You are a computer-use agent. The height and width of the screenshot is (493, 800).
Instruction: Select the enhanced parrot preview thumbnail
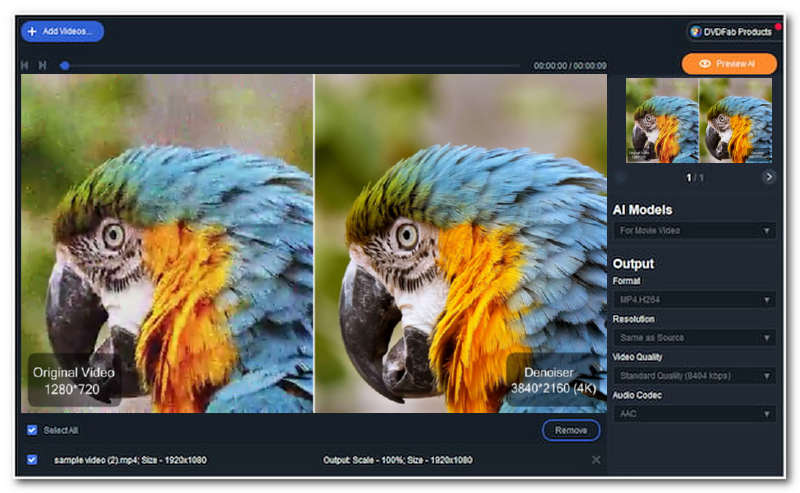738,120
